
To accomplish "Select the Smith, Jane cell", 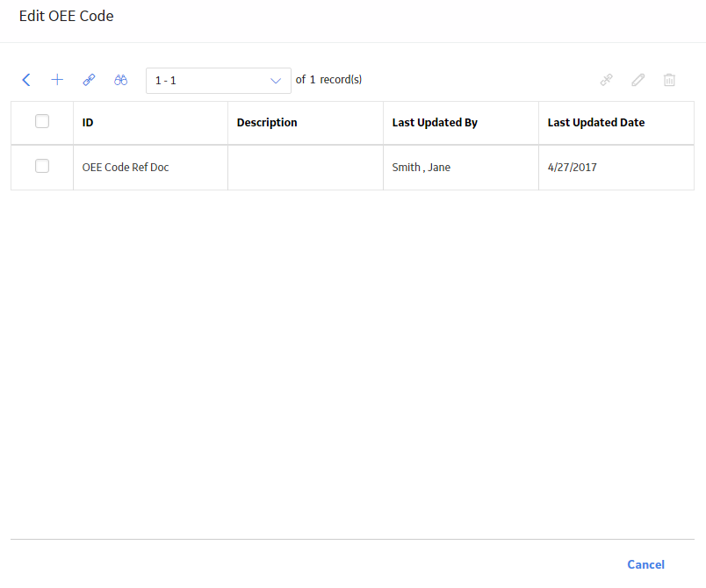I will [461, 168].
